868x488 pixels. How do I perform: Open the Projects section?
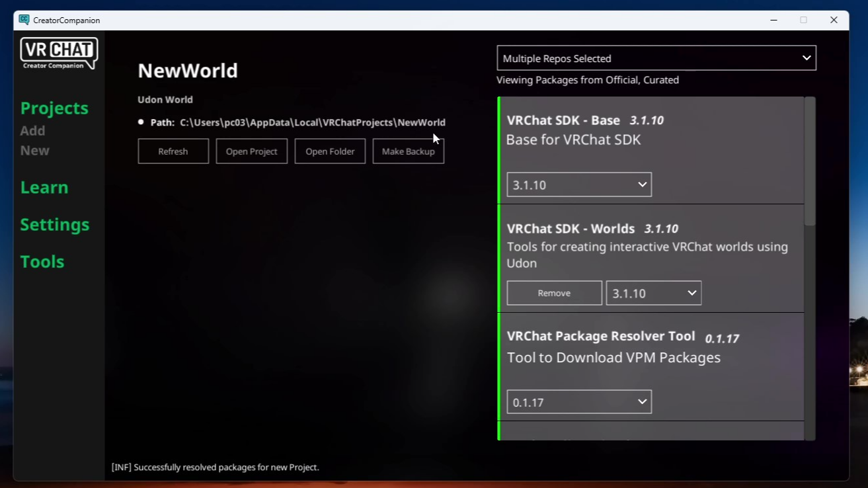point(54,108)
